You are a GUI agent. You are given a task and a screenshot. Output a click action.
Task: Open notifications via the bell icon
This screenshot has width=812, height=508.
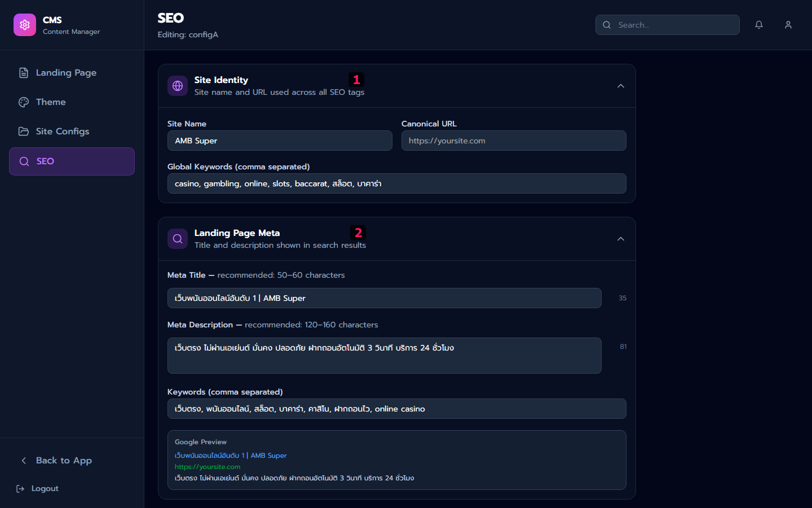[758, 25]
